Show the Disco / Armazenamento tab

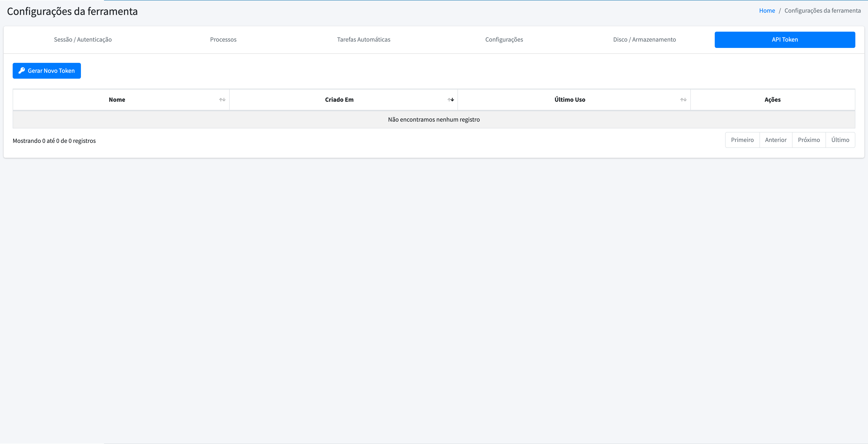pyautogui.click(x=644, y=39)
